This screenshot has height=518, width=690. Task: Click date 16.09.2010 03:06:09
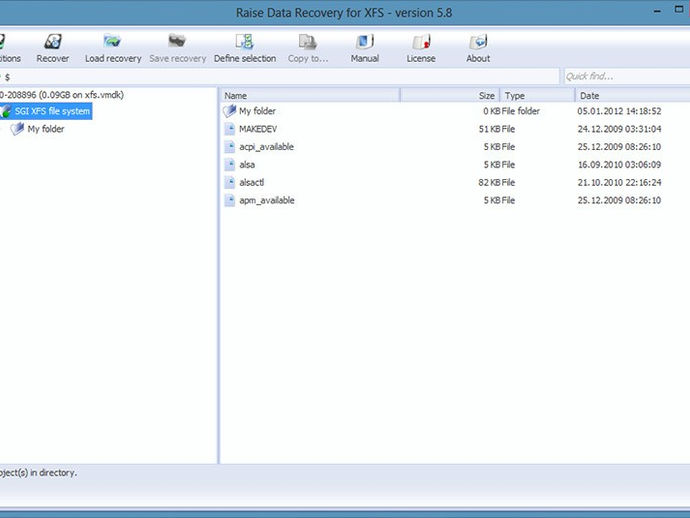[x=619, y=165]
